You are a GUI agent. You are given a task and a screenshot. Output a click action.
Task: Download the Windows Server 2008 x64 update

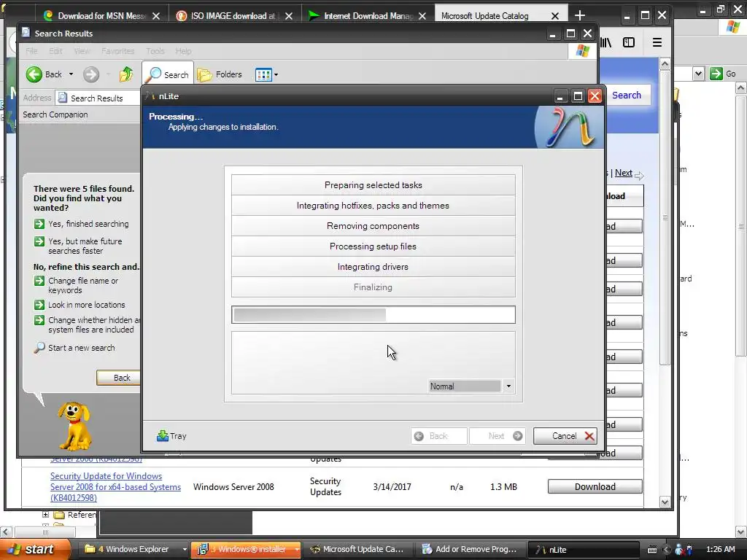click(595, 486)
